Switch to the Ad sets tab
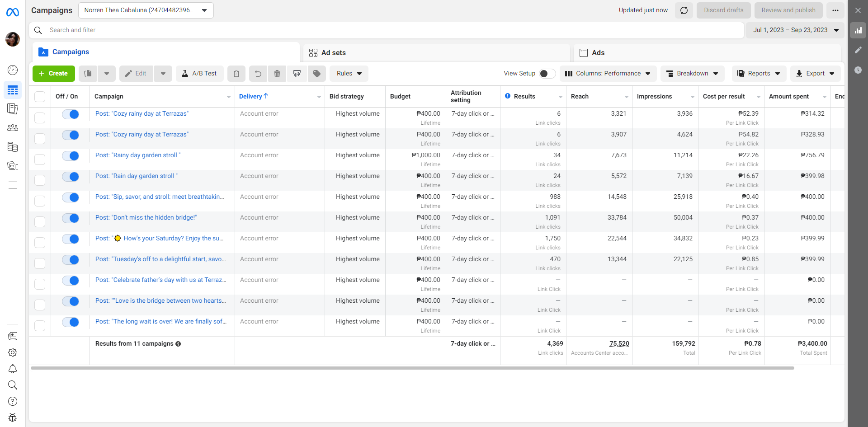The height and width of the screenshot is (427, 868). 437,53
